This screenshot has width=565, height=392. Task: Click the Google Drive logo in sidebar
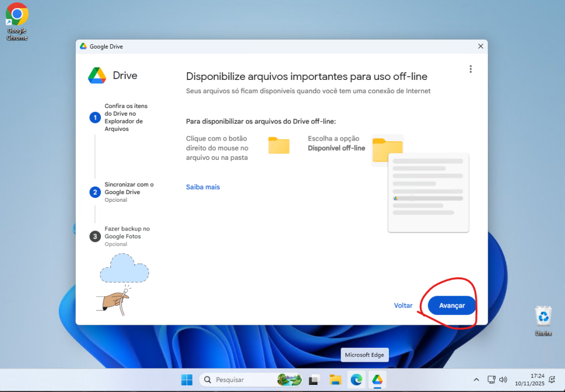pos(97,76)
